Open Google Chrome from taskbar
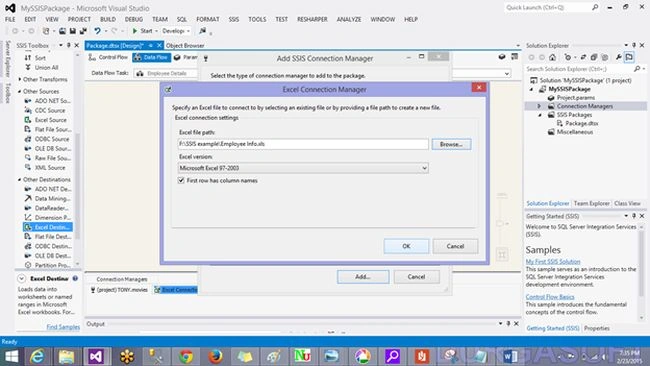This screenshot has width=650, height=366. pyautogui.click(x=186, y=356)
